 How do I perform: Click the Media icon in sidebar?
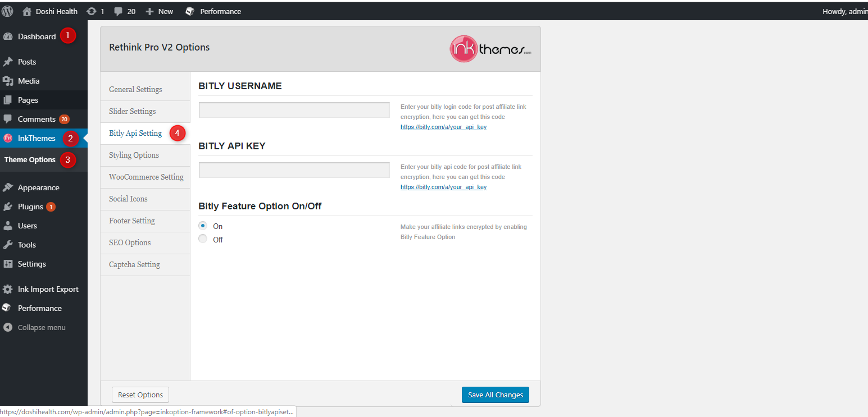(8, 81)
